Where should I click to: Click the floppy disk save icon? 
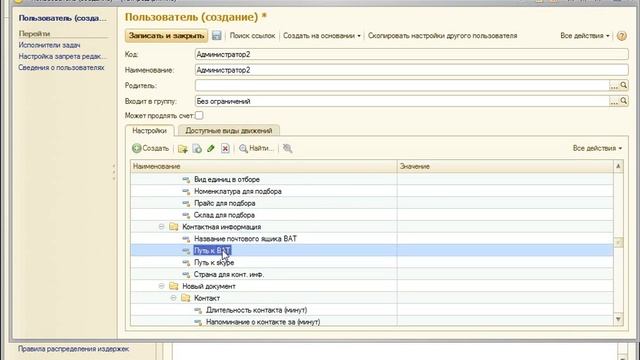217,36
